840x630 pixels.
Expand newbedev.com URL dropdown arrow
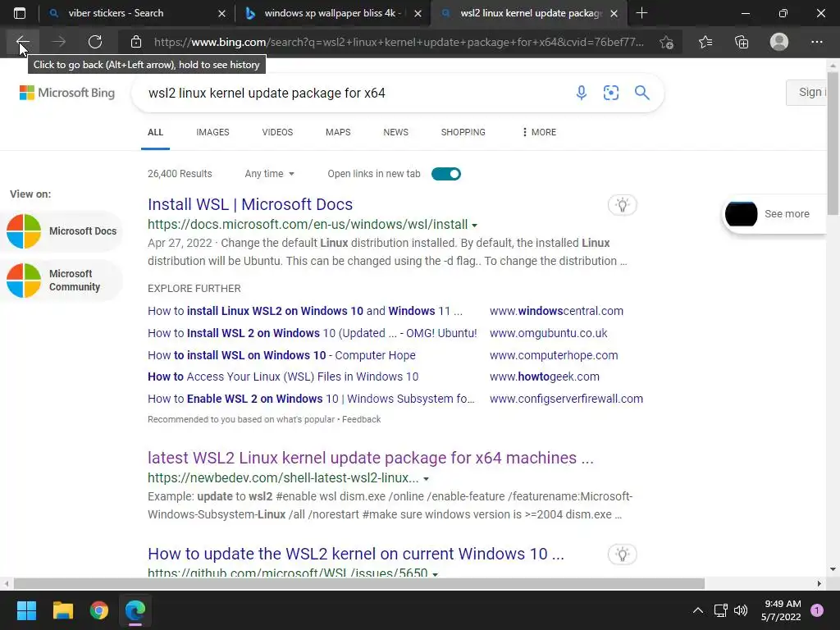click(426, 478)
